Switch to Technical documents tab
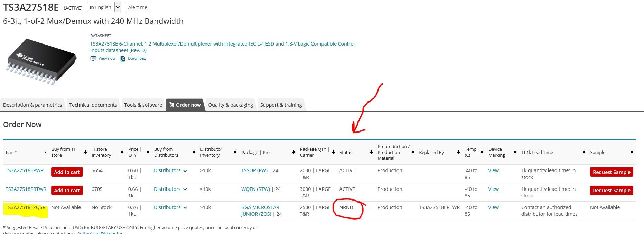 tap(93, 105)
